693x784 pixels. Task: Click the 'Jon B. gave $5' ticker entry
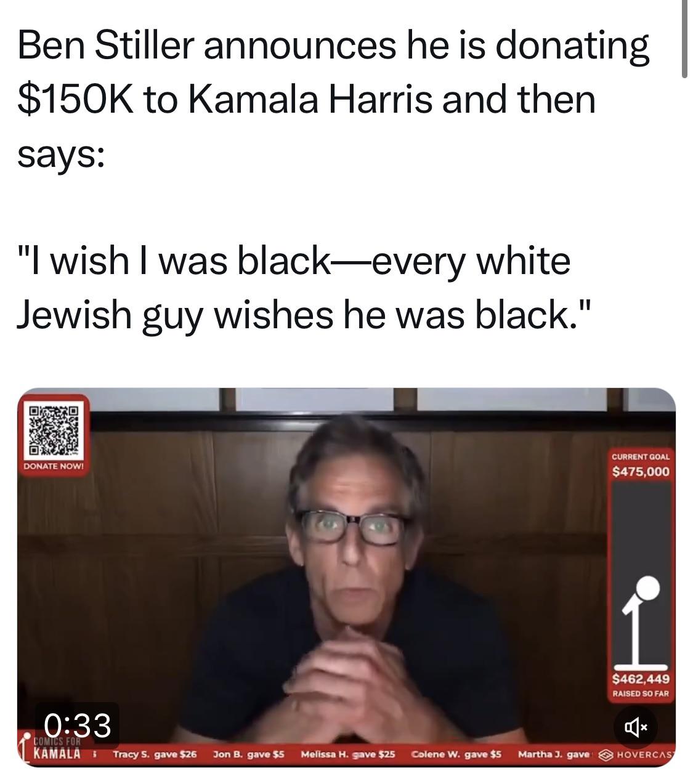point(249,754)
